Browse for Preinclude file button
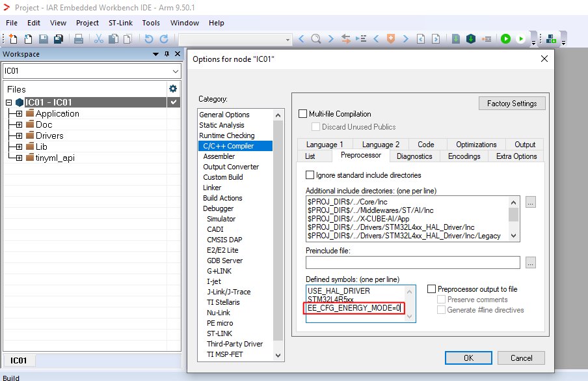Viewport: 588px width, 381px height. [x=530, y=262]
